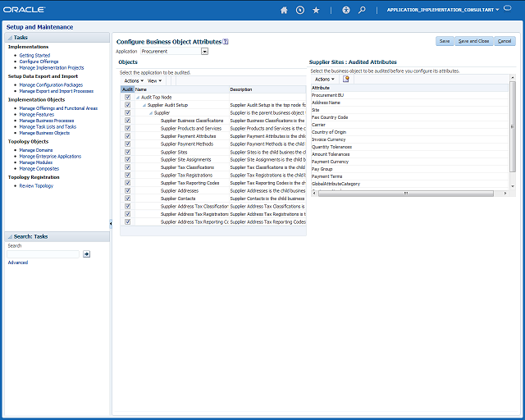Click the Attribute column header
525x420 pixels.
click(x=409, y=88)
